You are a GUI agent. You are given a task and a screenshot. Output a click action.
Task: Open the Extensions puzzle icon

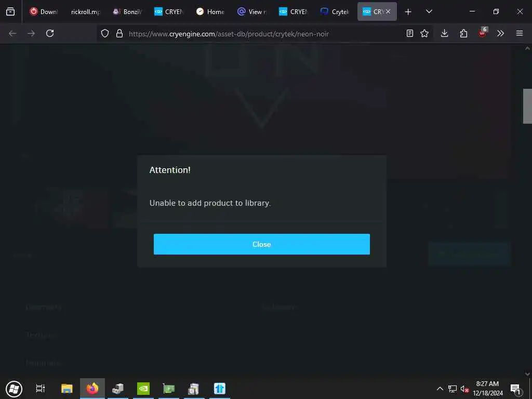pos(463,33)
